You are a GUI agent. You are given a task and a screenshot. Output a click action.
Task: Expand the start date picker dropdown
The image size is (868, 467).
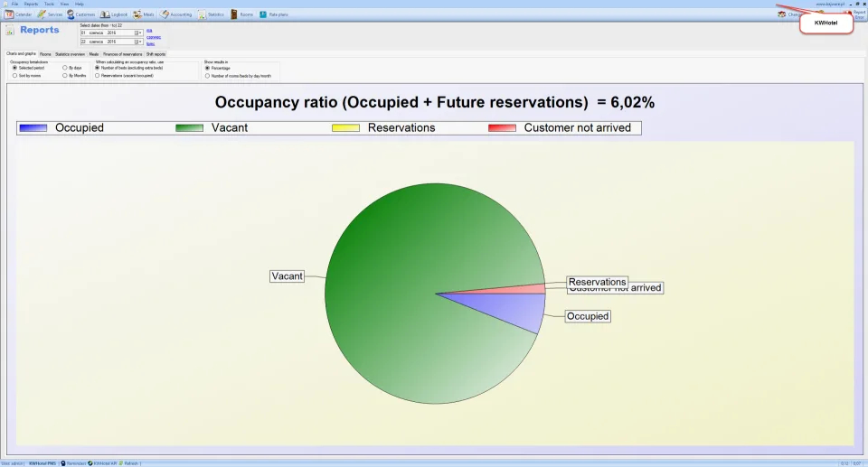tap(140, 33)
